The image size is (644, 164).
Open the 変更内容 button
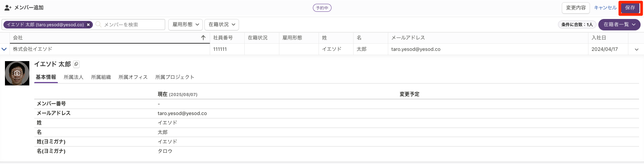click(576, 8)
